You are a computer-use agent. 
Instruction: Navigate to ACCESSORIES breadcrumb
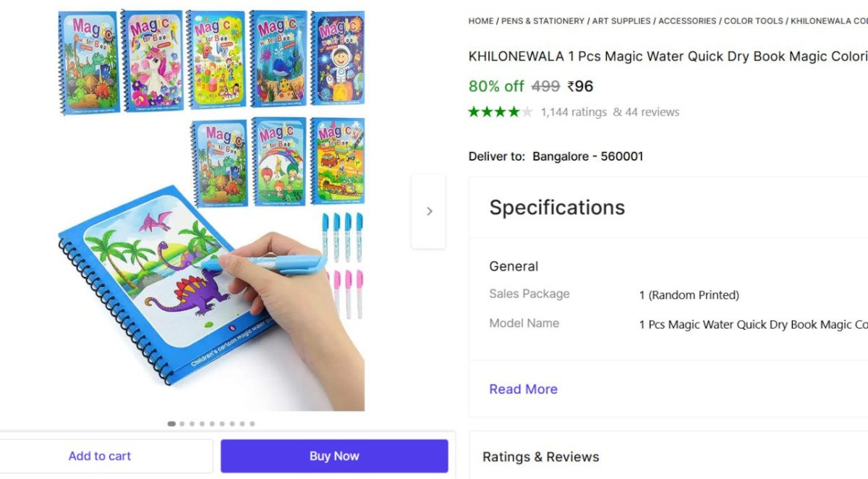pos(687,21)
